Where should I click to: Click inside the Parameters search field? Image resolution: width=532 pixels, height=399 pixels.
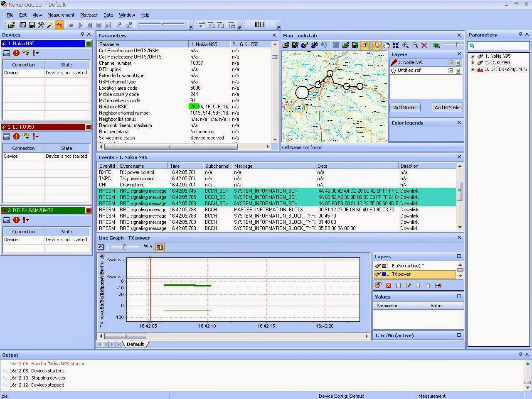[499, 46]
